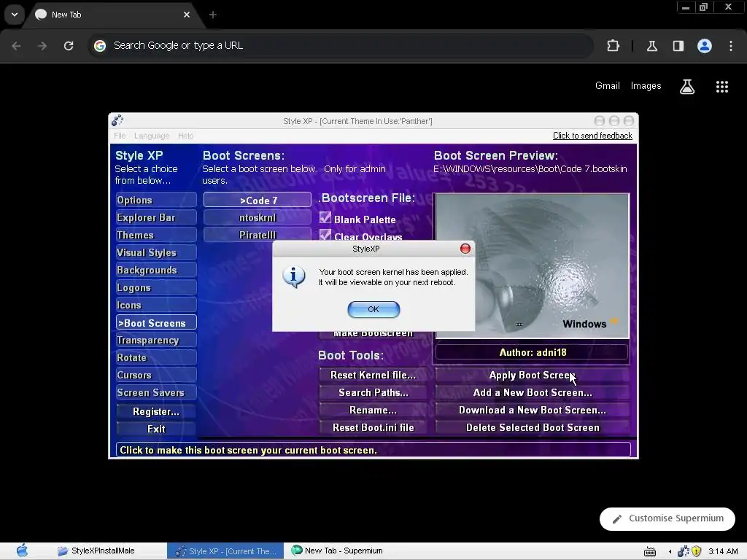The image size is (747, 560).
Task: Click the 'Click to send feedback' link
Action: click(x=592, y=136)
